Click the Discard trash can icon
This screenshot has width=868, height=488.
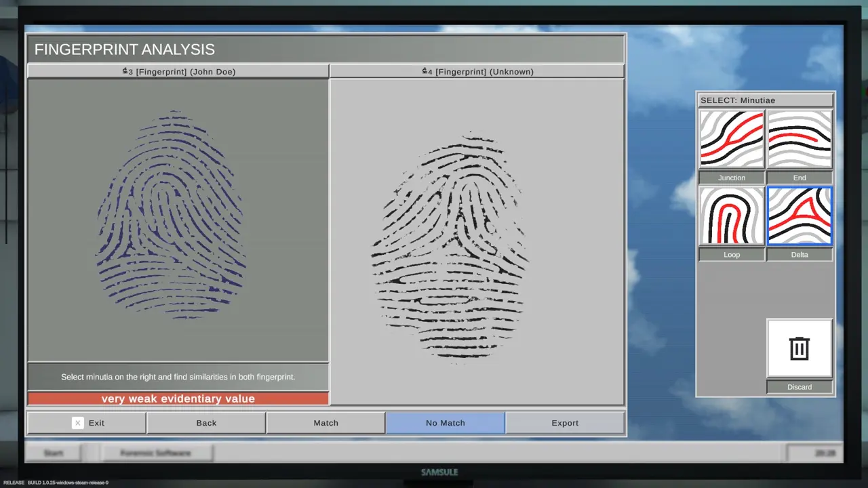(x=800, y=348)
